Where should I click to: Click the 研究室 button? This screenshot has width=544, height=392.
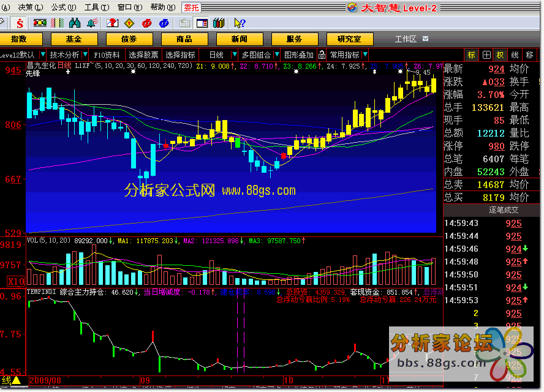tap(350, 39)
